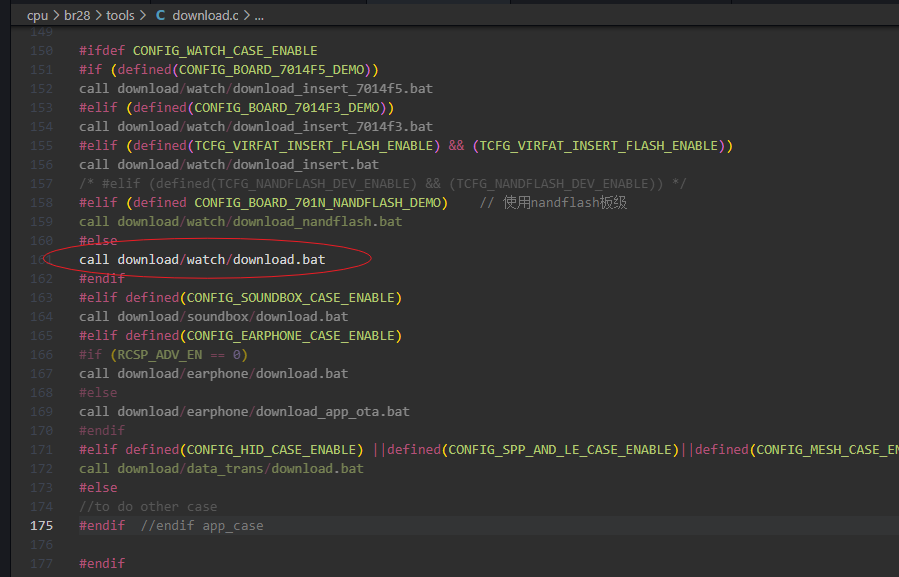Click "download_insert_7014f3.bat" in the code

333,126
